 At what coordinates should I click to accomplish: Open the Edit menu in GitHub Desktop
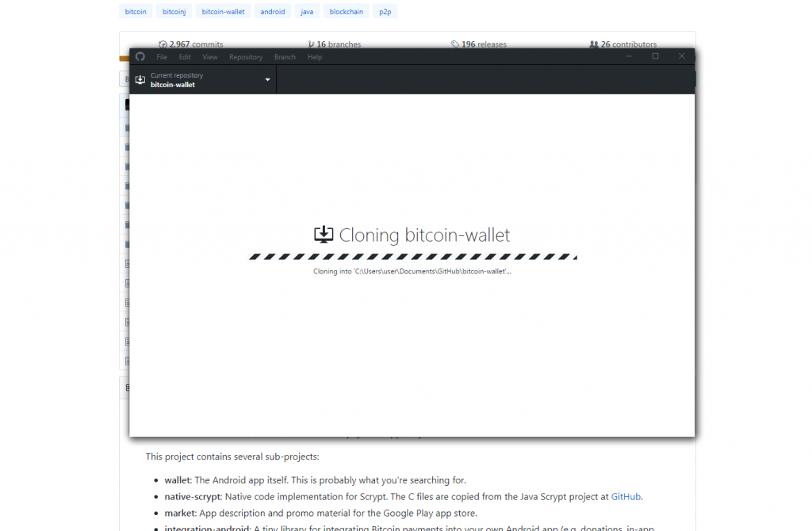(x=185, y=57)
